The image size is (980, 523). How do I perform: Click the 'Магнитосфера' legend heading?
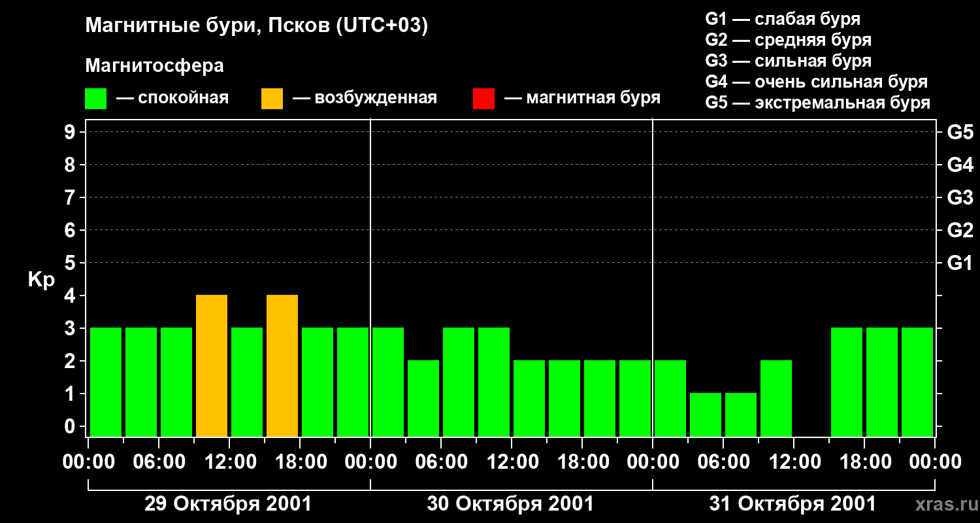(x=155, y=66)
